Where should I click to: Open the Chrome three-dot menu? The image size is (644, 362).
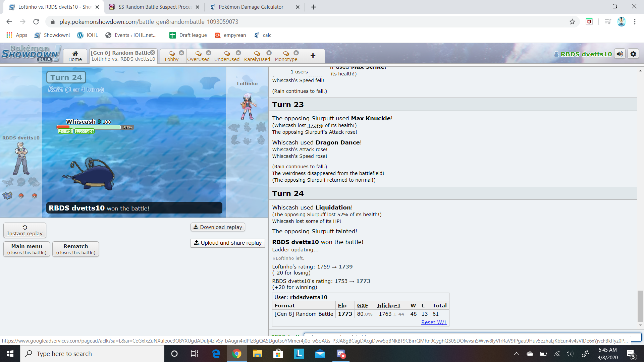(x=635, y=21)
